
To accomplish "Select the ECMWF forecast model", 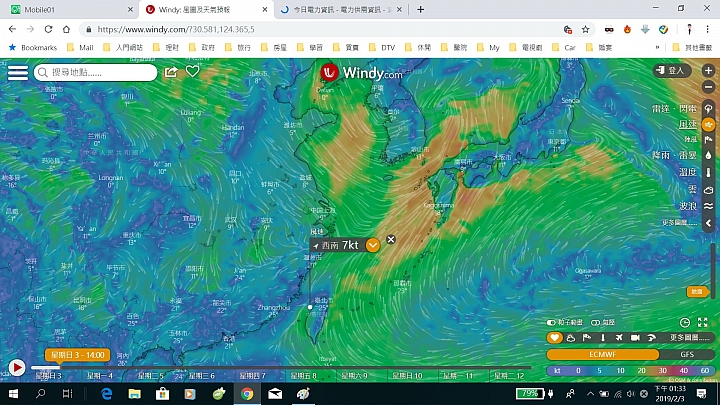I will click(602, 354).
